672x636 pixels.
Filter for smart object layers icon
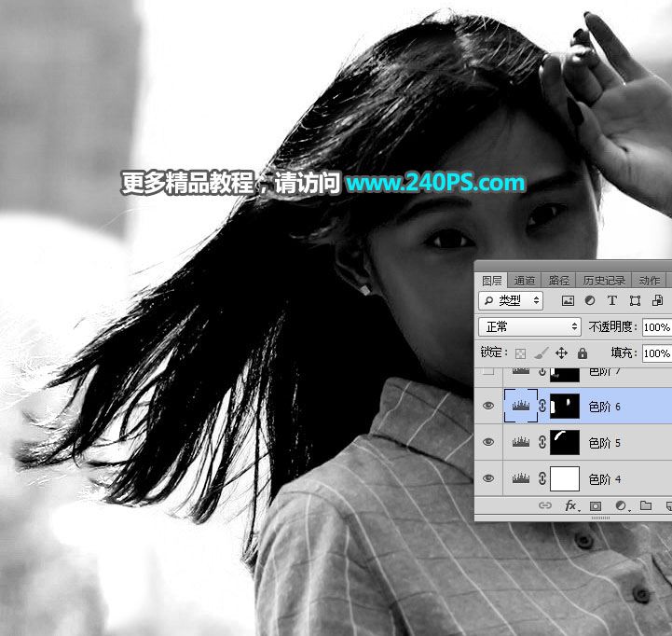pos(657,300)
